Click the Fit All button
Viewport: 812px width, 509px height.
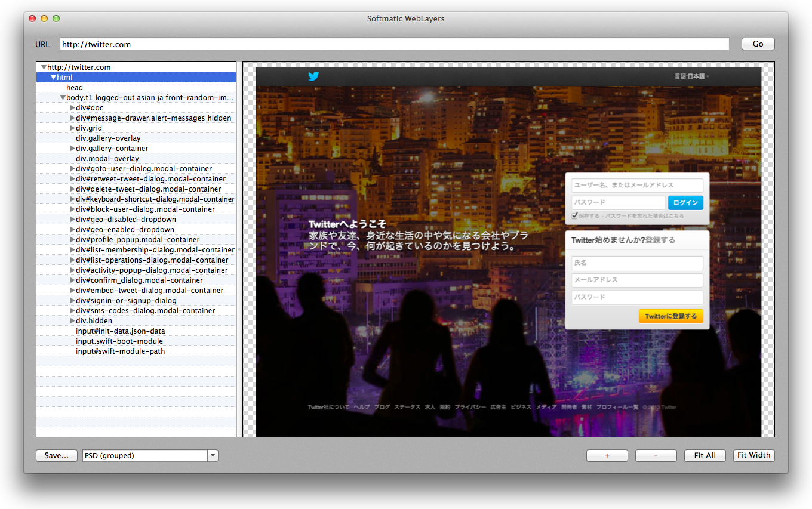(705, 456)
